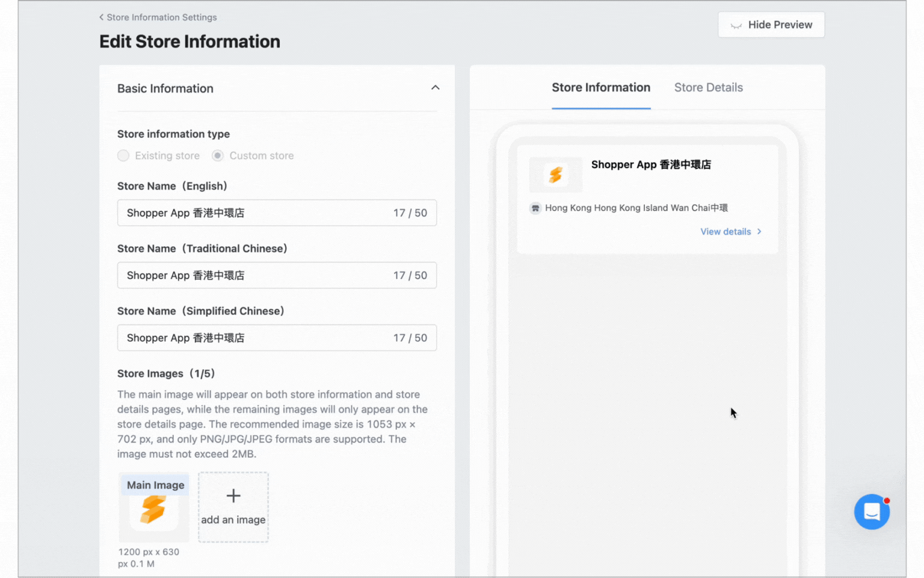This screenshot has width=924, height=578.
Task: Switch to the Store Information preview tab
Action: point(601,88)
